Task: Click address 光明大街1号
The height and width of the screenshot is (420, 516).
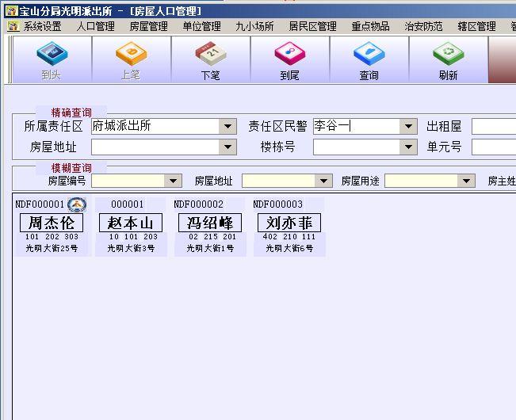Action: click(210, 248)
